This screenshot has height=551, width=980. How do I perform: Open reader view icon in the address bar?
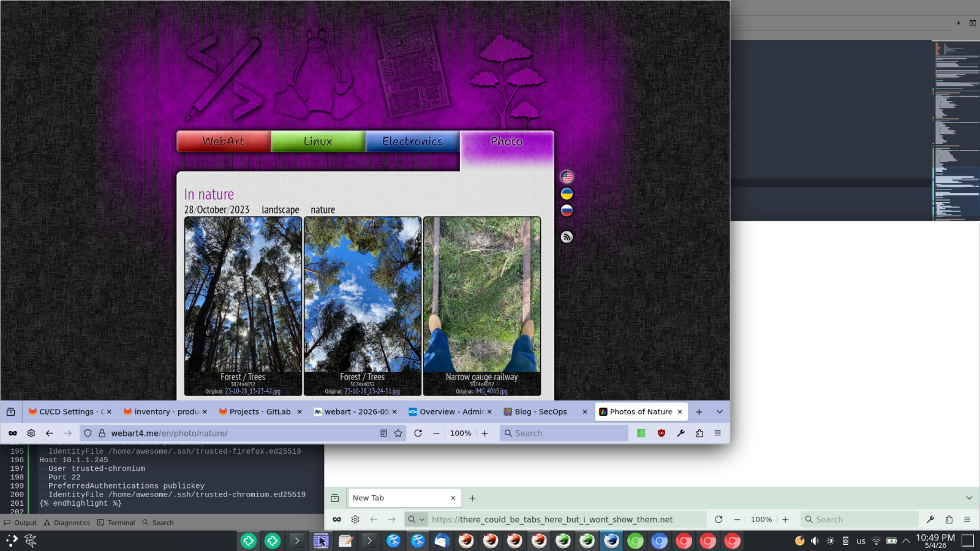[x=383, y=433]
